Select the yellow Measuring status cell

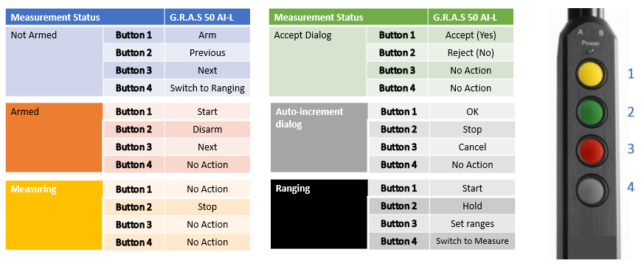tap(54, 215)
